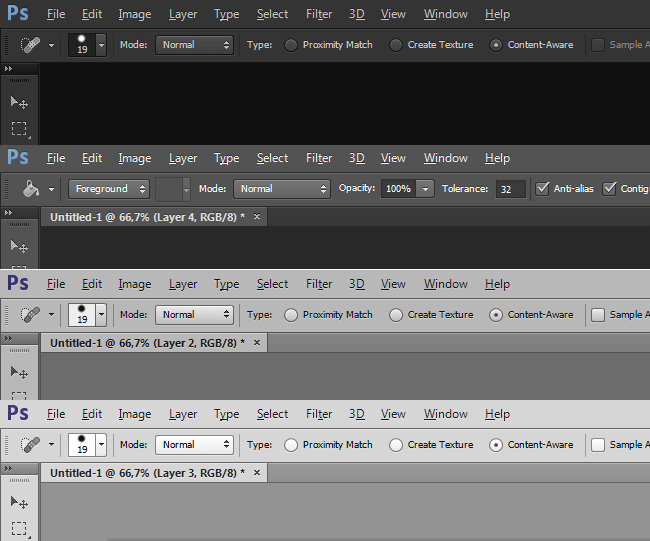Close the Layer 4 document tab
Image resolution: width=650 pixels, height=541 pixels.
[257, 216]
